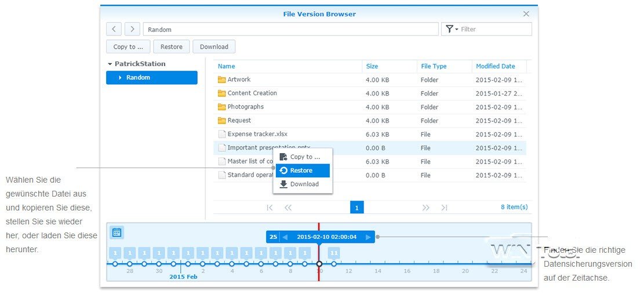Click the Expense tracker.xlsx file icon
This screenshot has width=644, height=298.
point(222,134)
